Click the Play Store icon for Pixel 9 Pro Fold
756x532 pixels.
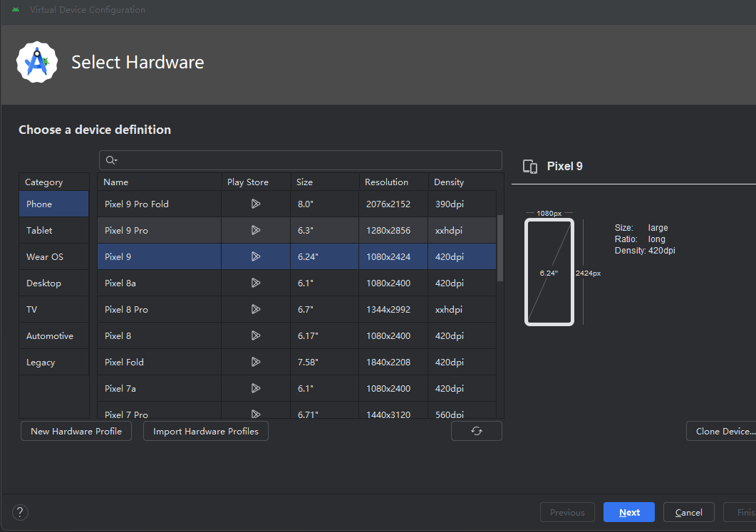tap(256, 204)
